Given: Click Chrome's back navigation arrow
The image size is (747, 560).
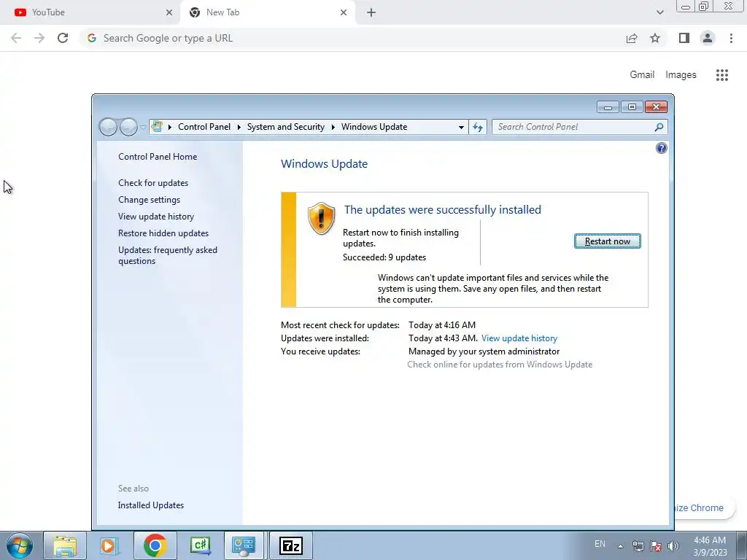Looking at the screenshot, I should click(16, 38).
